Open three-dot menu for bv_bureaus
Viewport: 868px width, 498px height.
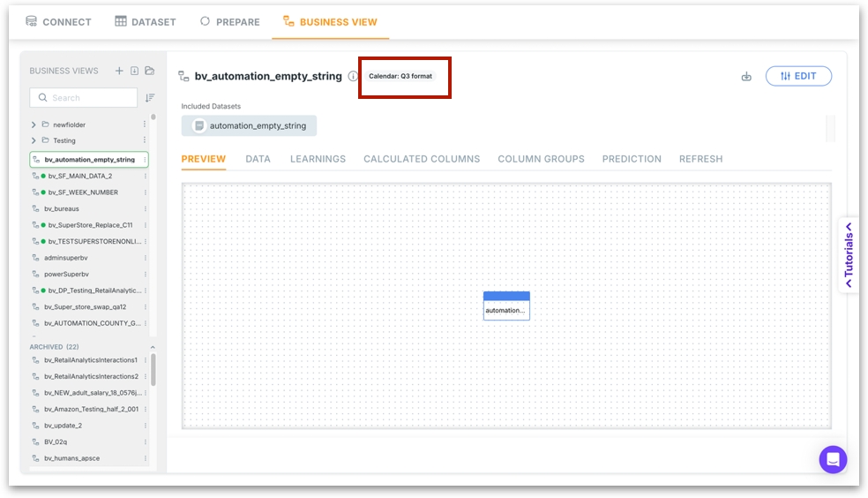146,209
